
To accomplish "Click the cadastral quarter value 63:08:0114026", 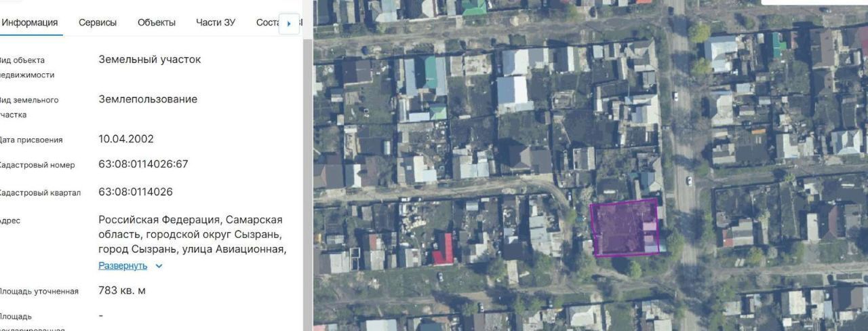I will click(136, 192).
